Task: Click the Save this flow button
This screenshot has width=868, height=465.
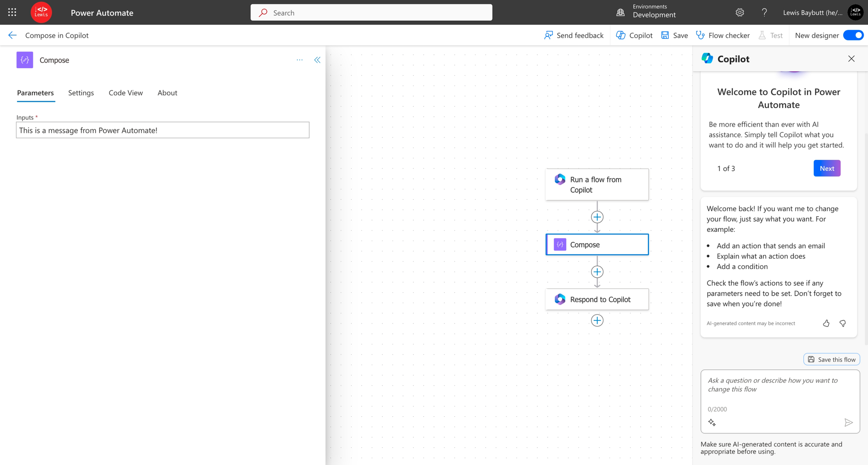Action: [832, 359]
